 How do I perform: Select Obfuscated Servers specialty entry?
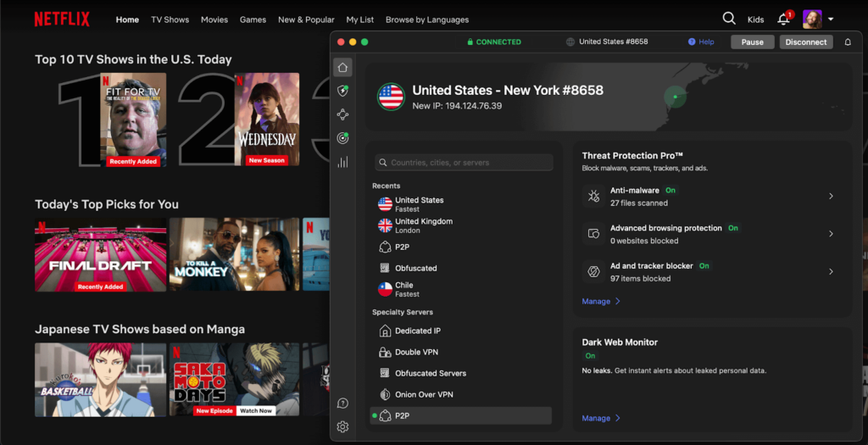tap(461, 373)
